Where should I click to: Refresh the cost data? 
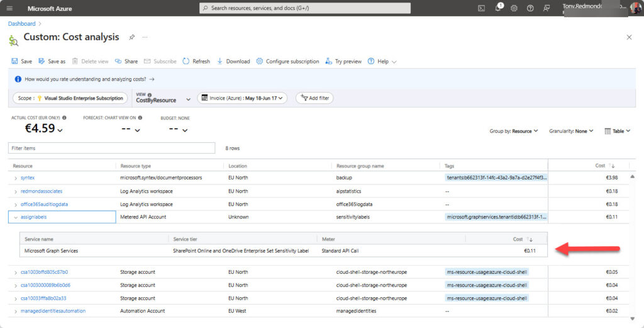click(196, 61)
